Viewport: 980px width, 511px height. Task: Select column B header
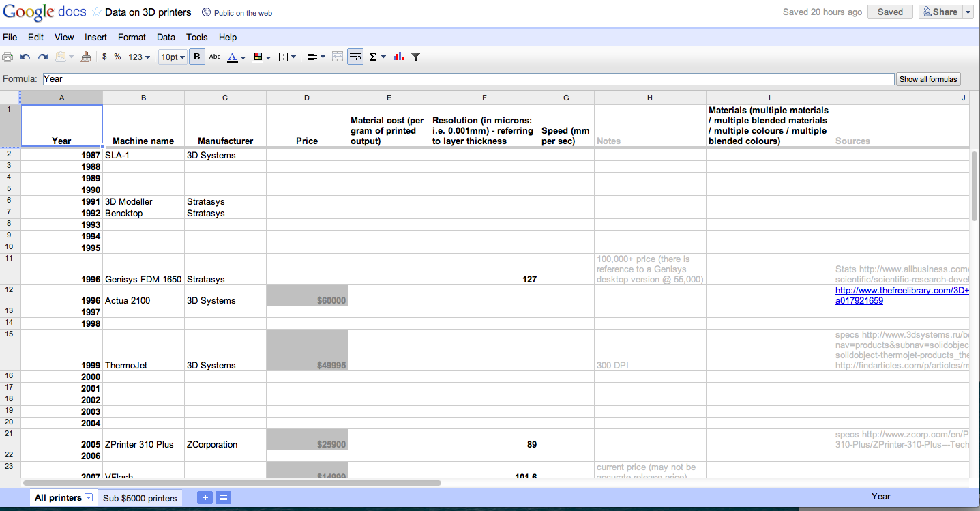[x=143, y=98]
